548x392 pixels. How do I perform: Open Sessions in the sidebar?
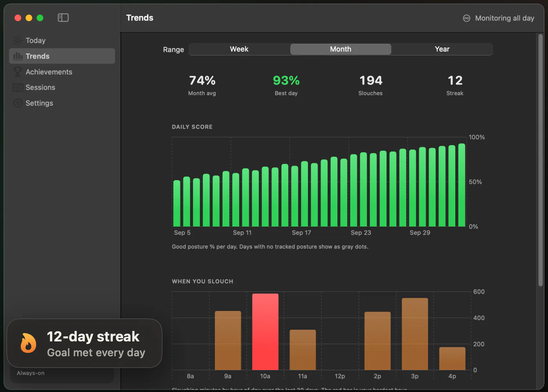click(x=62, y=87)
